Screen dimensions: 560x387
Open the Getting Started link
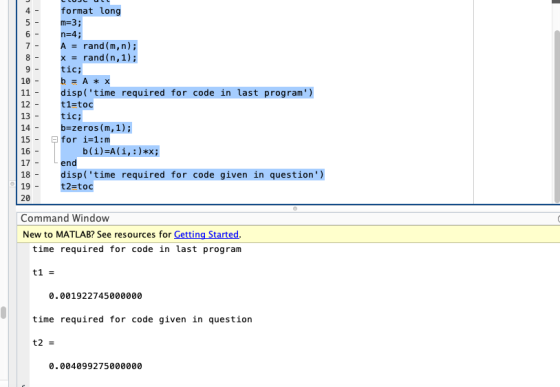[x=206, y=235]
